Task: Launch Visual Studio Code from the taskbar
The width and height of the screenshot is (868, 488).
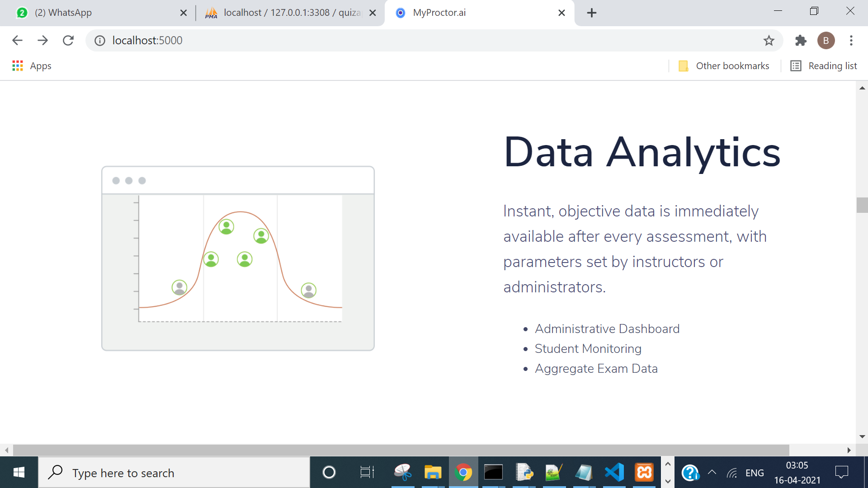Action: pyautogui.click(x=614, y=472)
